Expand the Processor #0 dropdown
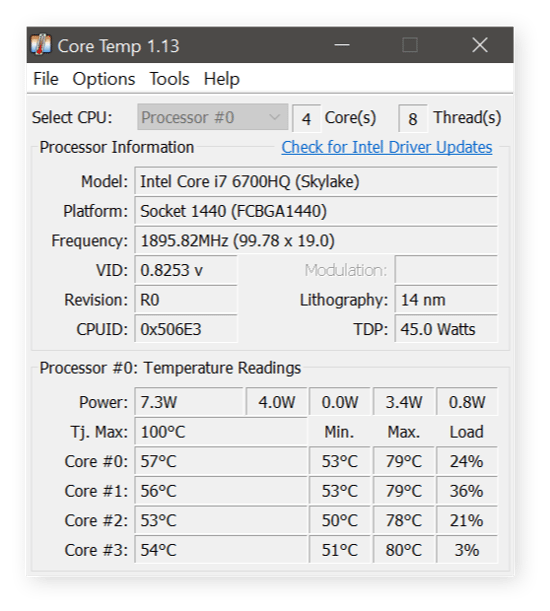 (x=212, y=117)
